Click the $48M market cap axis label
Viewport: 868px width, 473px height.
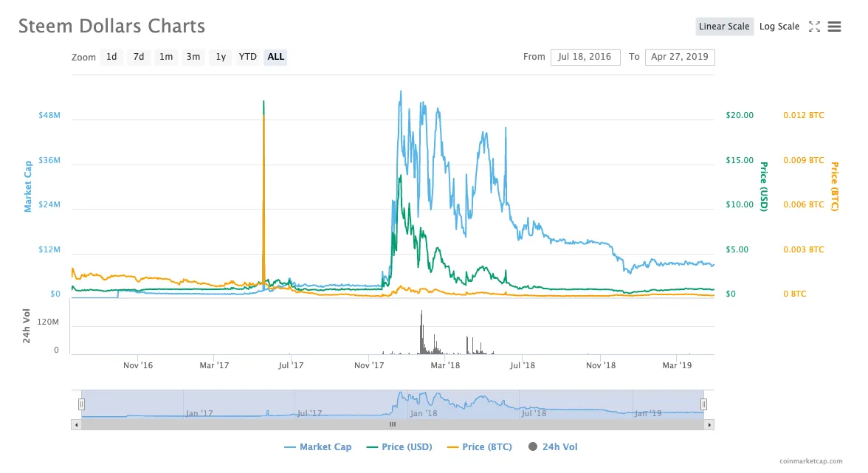click(x=49, y=115)
